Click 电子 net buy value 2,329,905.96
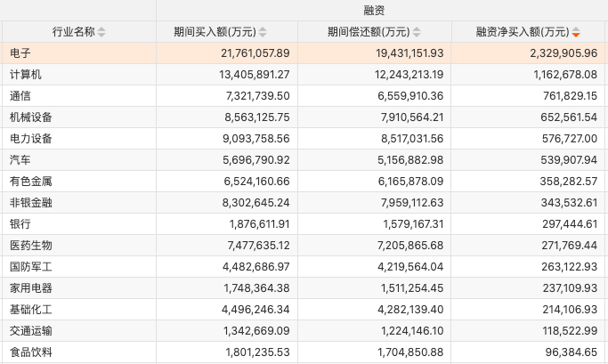This screenshot has width=608, height=364. tap(555, 53)
